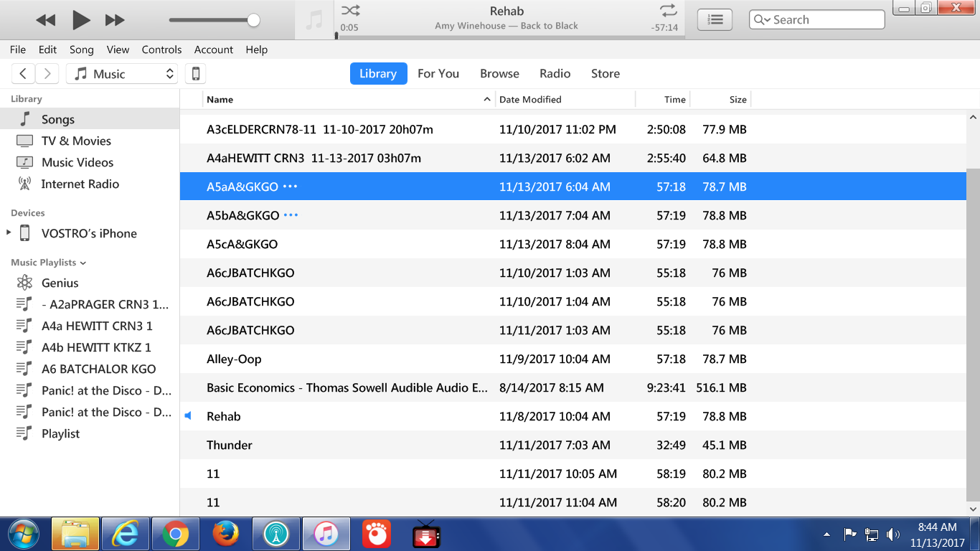
Task: Open the A2aPRAGER CRN3 playlist
Action: (90, 304)
